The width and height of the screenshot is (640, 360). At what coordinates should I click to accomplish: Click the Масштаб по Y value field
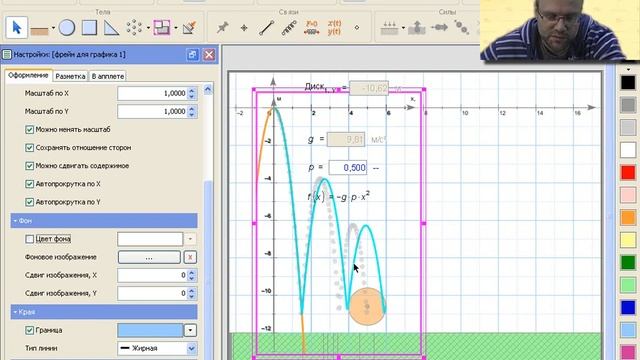(152, 111)
